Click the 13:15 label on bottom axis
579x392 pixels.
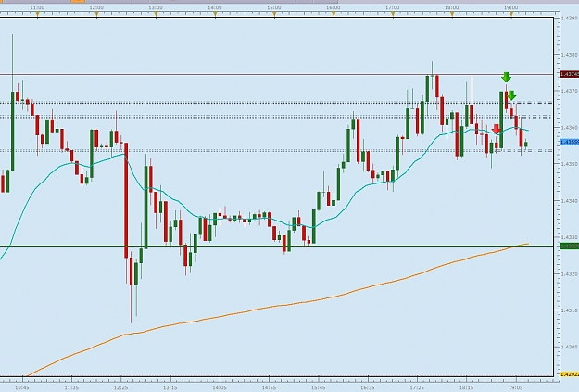coord(170,387)
